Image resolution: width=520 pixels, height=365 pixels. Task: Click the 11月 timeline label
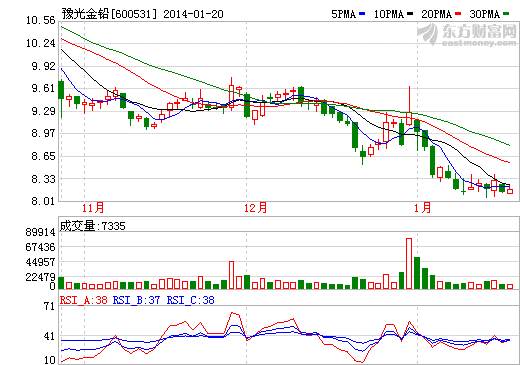click(93, 208)
